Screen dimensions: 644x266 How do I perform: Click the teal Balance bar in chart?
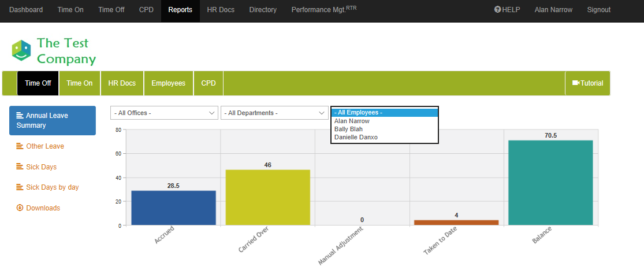click(x=550, y=182)
